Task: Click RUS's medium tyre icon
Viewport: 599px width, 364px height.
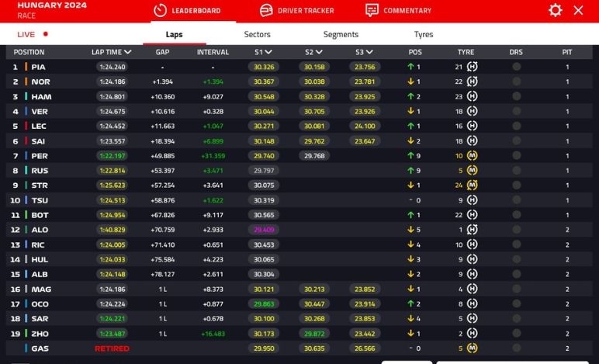Action: [x=472, y=171]
